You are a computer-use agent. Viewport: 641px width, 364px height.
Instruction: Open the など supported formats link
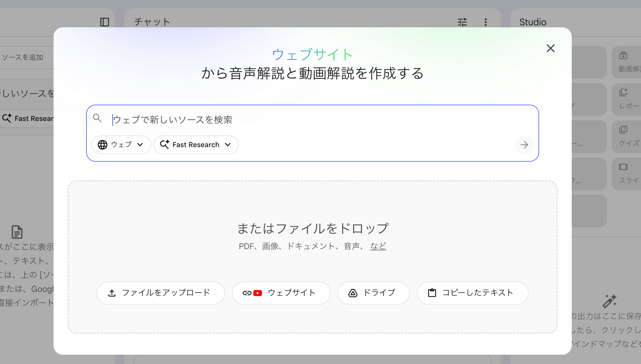click(378, 246)
